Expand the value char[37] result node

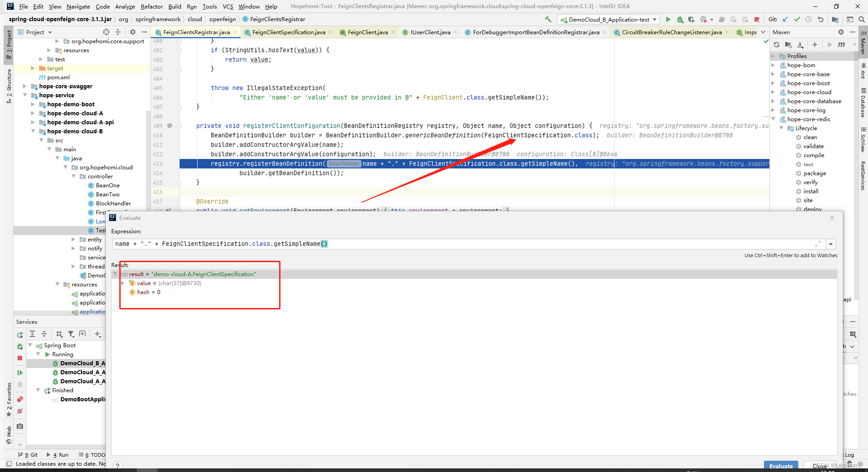click(123, 283)
